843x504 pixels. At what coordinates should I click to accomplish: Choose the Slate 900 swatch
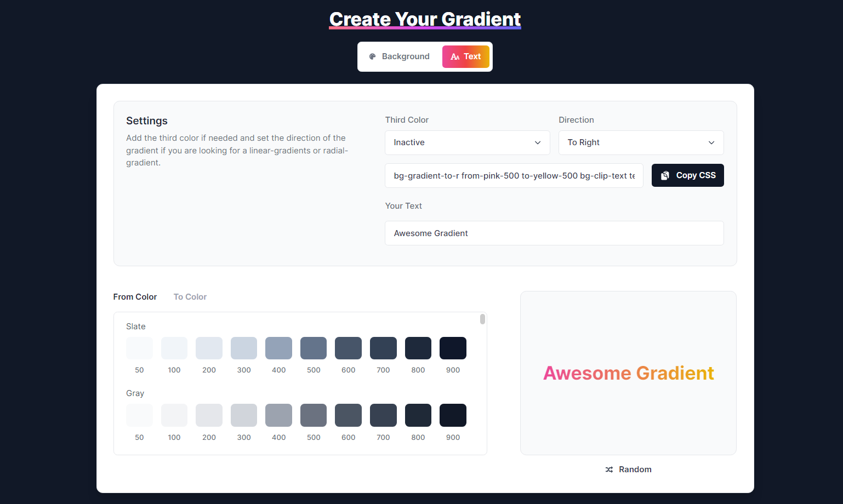click(453, 348)
